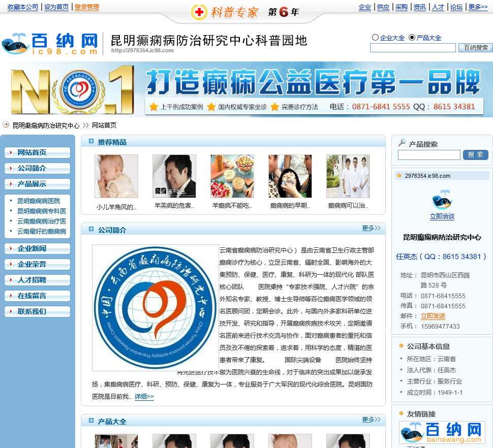Open the 收藏本公司 link
493x448 pixels.
click(23, 7)
